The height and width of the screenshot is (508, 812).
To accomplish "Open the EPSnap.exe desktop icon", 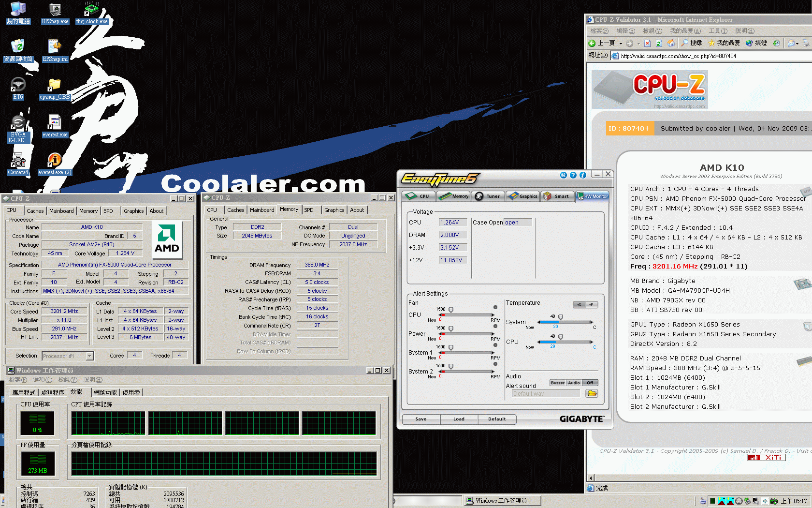I will 55,13.
